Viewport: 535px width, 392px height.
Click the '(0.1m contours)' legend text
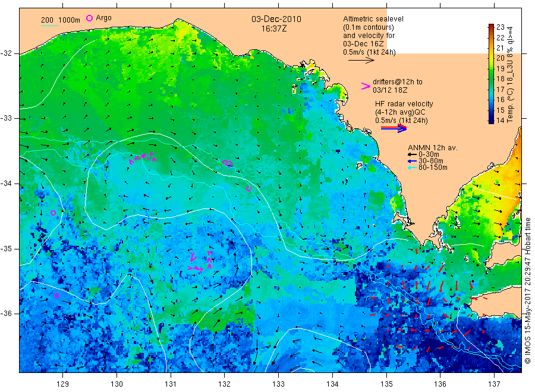pos(369,27)
